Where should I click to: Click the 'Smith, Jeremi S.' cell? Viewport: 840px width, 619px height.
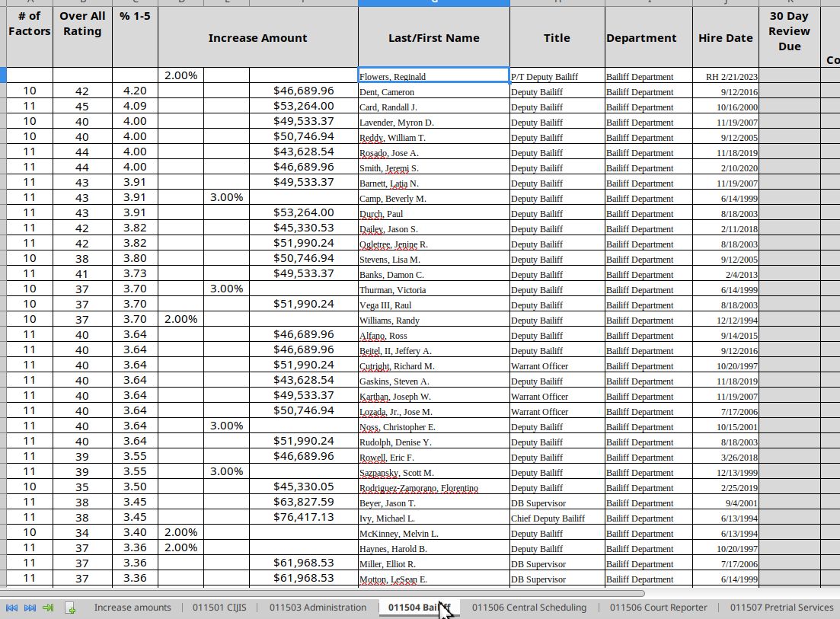click(433, 168)
